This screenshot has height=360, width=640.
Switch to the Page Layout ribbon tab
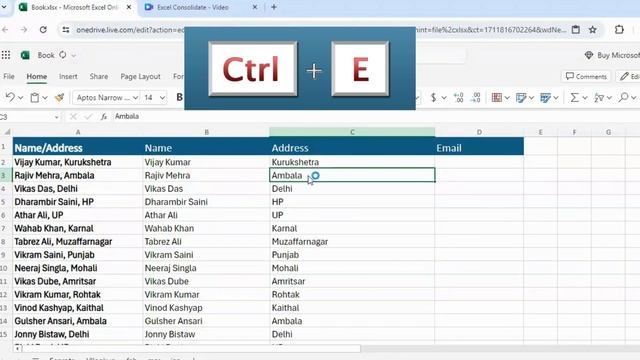point(140,76)
